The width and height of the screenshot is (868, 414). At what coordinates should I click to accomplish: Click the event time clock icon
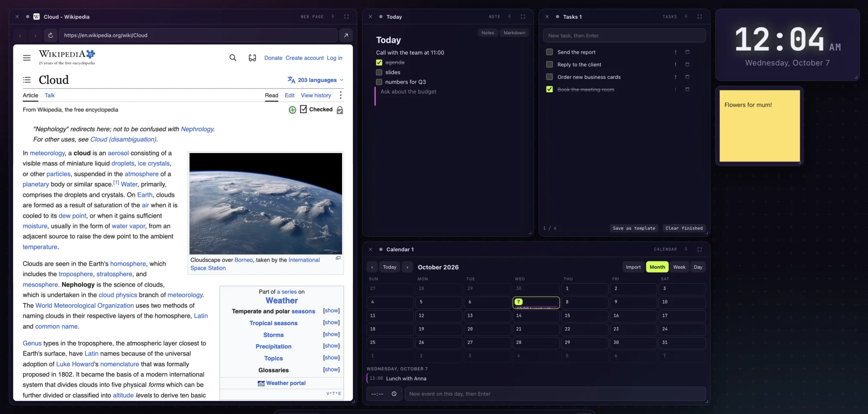394,394
